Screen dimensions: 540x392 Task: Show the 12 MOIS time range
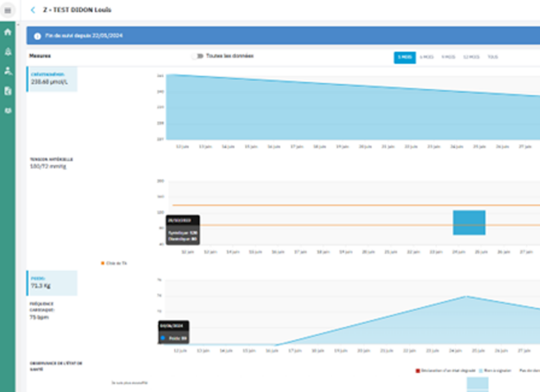pyautogui.click(x=471, y=57)
